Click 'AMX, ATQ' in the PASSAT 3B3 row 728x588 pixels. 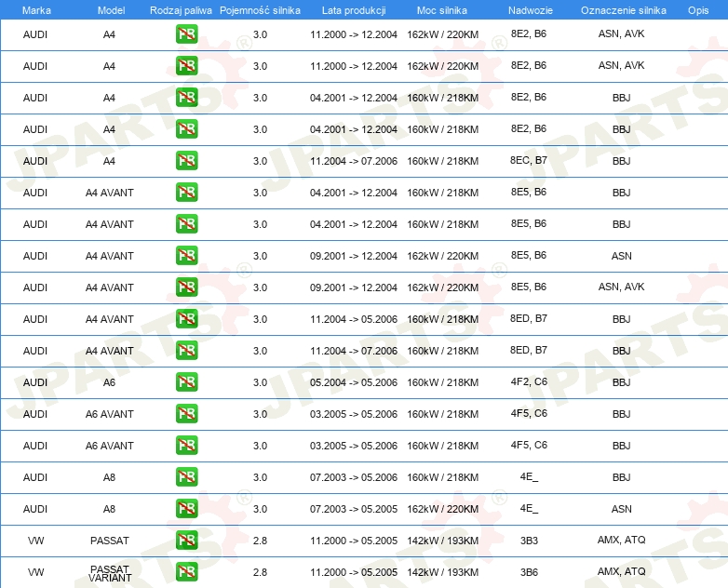[x=621, y=540]
